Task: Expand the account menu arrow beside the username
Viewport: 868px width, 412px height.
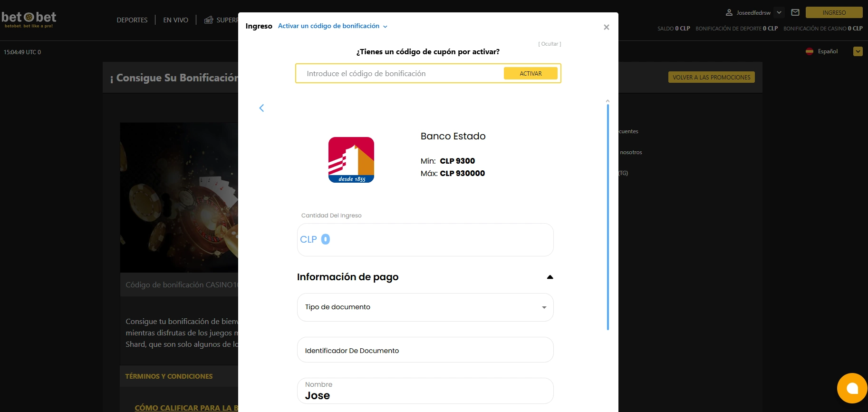Action: click(x=779, y=12)
